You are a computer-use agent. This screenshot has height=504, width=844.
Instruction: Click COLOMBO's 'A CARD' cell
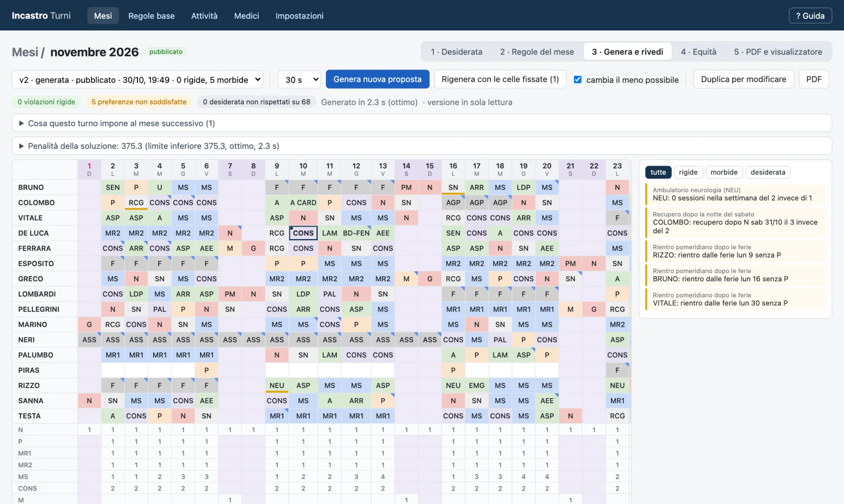coord(303,202)
